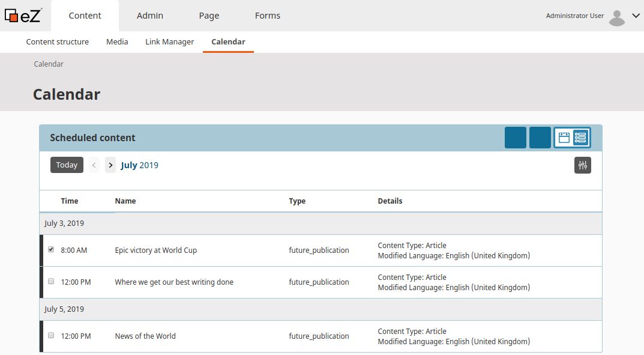The image size is (644, 355).
Task: Click the first blank dark blue button
Action: point(516,138)
